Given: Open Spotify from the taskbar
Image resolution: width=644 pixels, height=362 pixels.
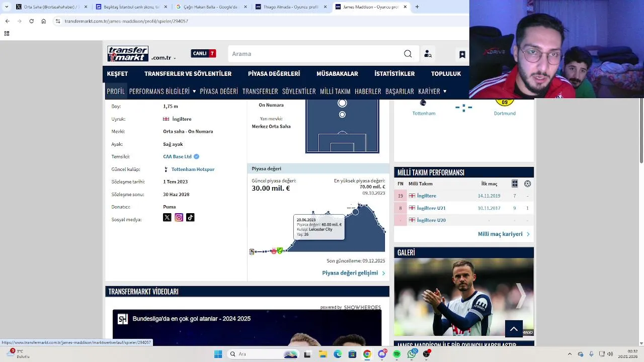Looking at the screenshot, I should [x=397, y=354].
